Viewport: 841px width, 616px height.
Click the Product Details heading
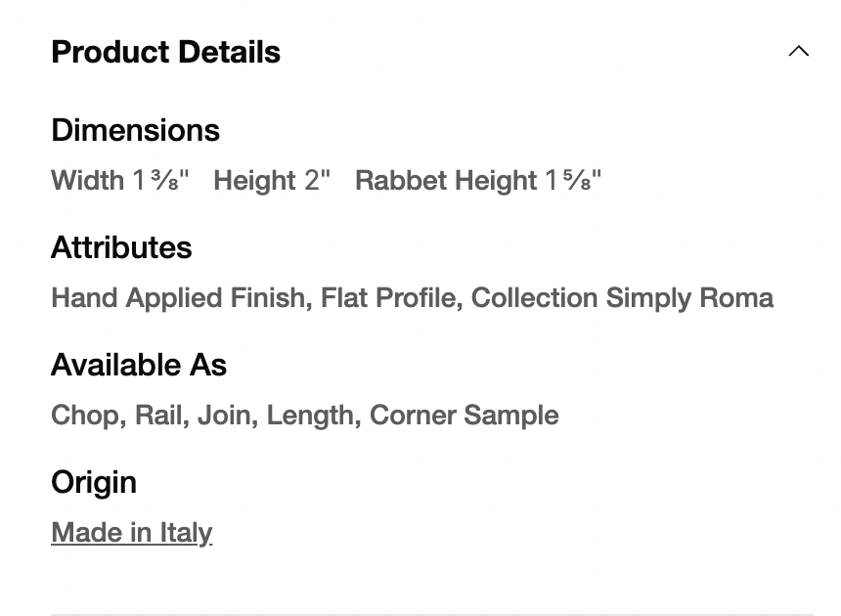coord(165,52)
